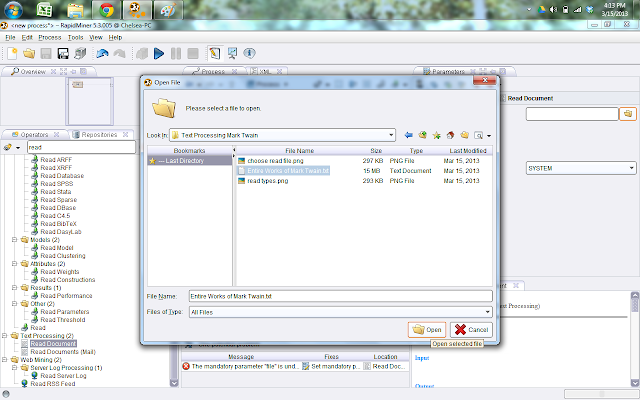Click Open button in file dialog
This screenshot has height=400, width=640.
[427, 330]
